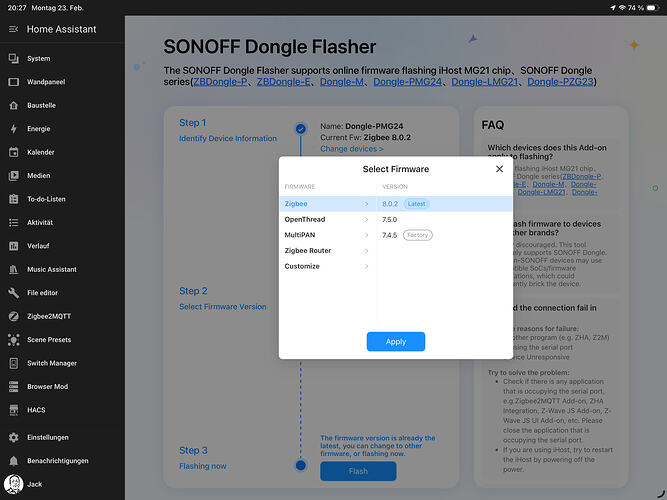
Task: Open the Music Assistant icon
Action: [14, 269]
